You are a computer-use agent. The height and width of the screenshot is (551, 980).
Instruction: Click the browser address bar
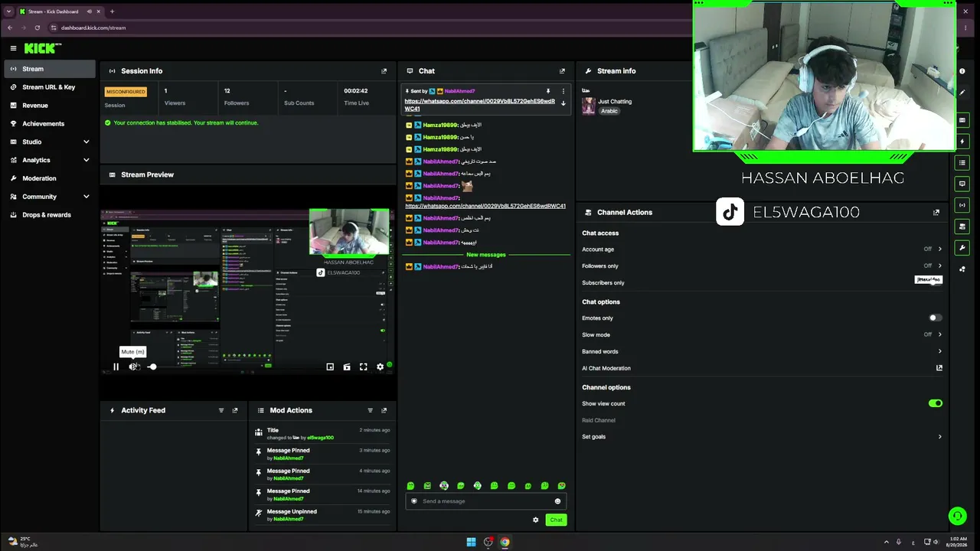[x=367, y=28]
